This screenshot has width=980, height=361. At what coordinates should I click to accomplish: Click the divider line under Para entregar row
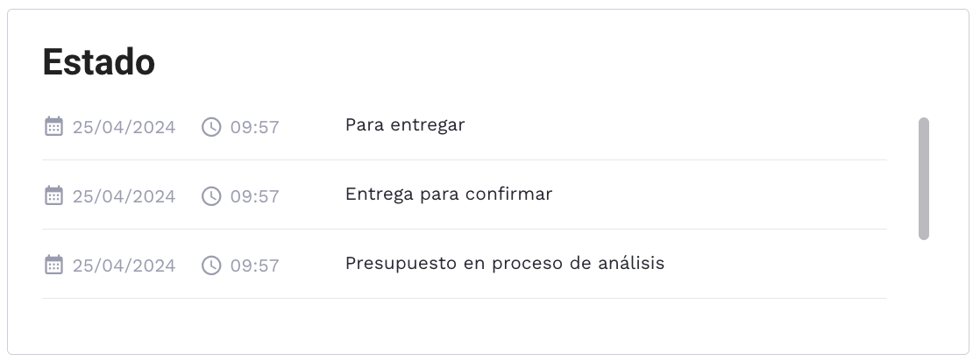tap(465, 160)
